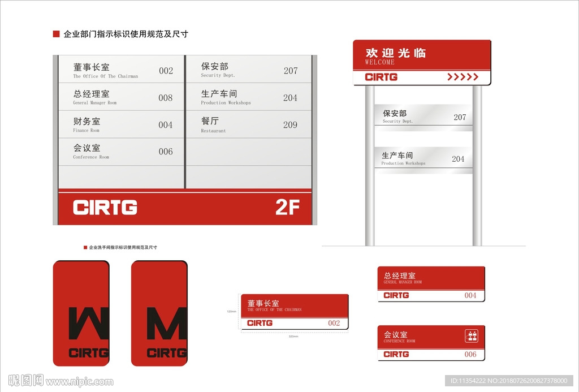Click number 207 on the post sign
This screenshot has width=579, height=392.
(x=460, y=117)
